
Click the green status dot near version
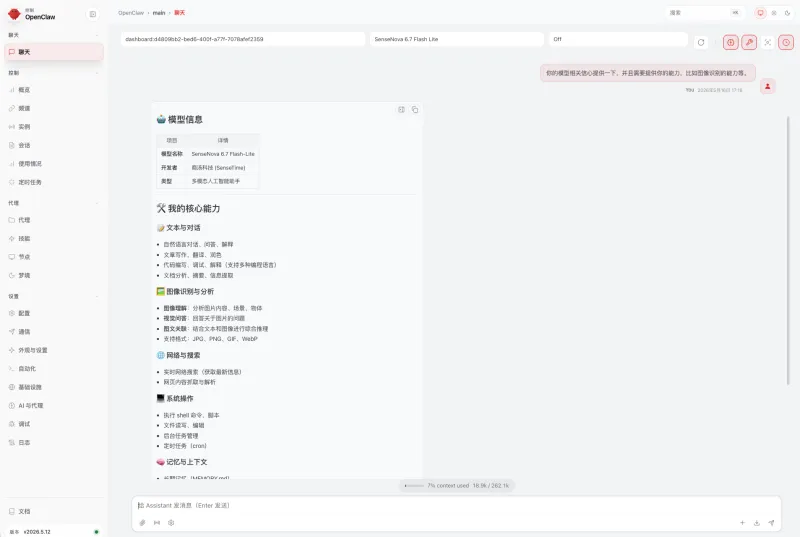tap(96, 532)
